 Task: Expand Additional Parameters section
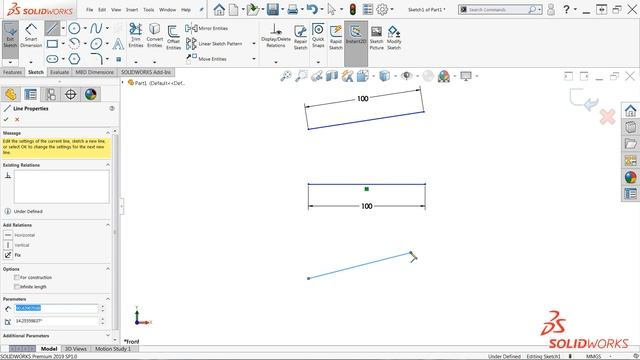[108, 336]
